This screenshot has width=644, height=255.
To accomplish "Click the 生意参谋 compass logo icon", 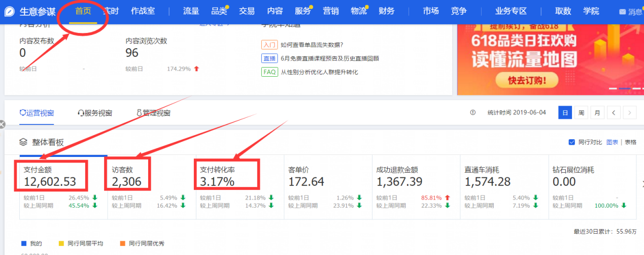I will point(10,11).
